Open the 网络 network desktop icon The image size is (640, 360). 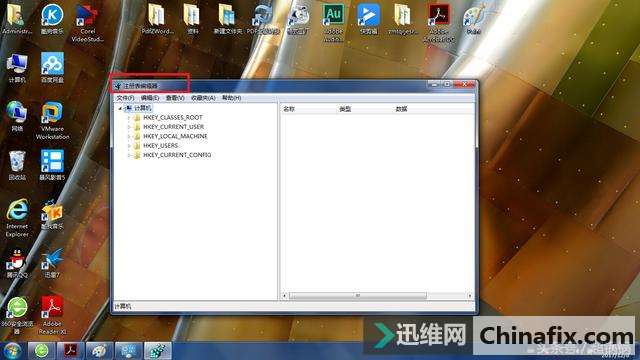[x=17, y=116]
